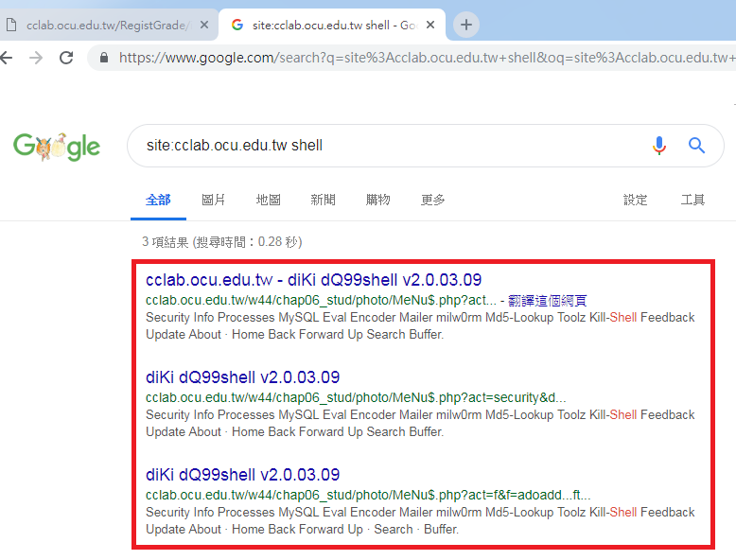Select the 全部 results tab
The height and width of the screenshot is (560, 736).
(158, 200)
